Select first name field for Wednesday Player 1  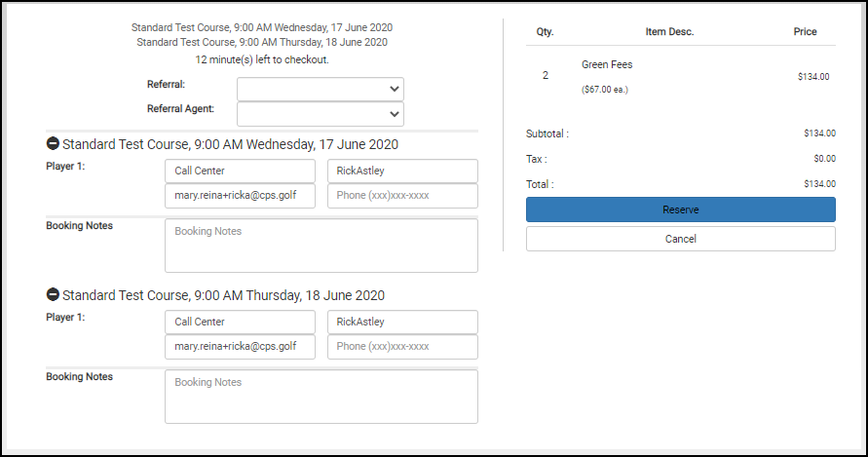coord(240,171)
